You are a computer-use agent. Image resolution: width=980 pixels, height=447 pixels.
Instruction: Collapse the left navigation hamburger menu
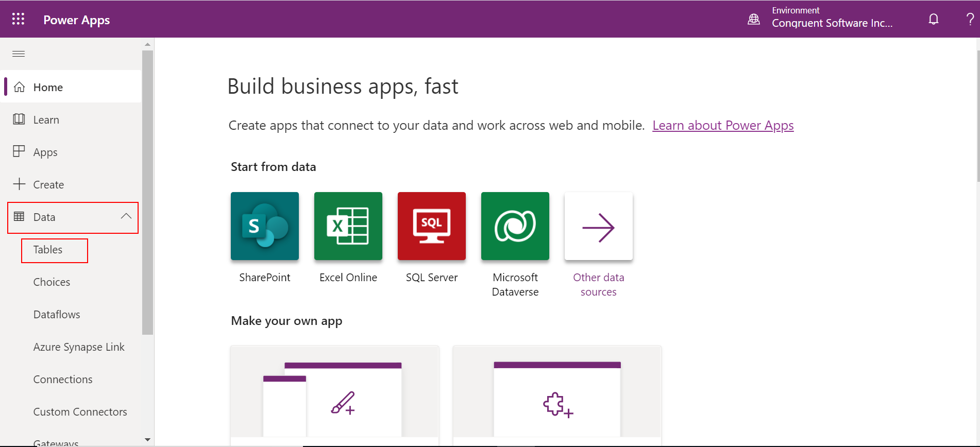point(19,54)
